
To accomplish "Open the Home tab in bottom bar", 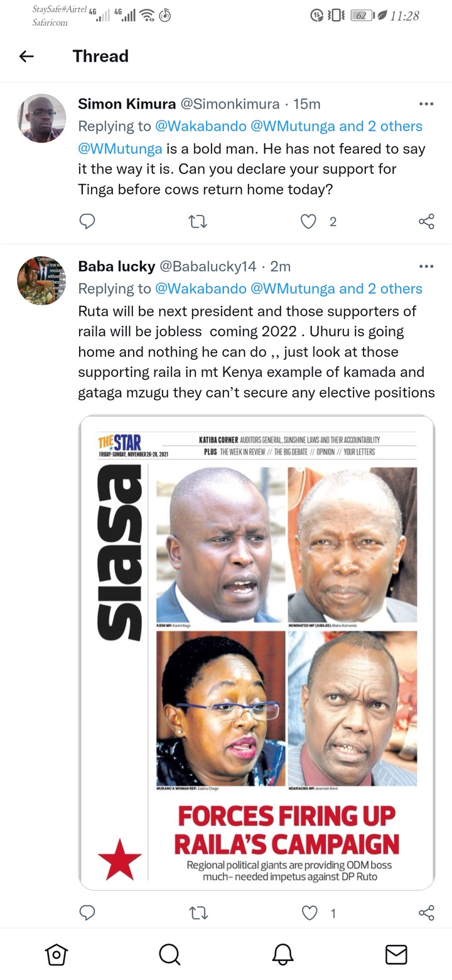I will (56, 954).
